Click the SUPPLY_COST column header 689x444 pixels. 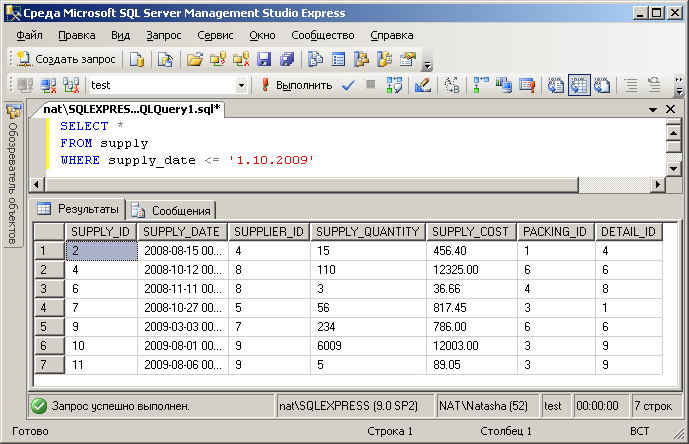471,232
